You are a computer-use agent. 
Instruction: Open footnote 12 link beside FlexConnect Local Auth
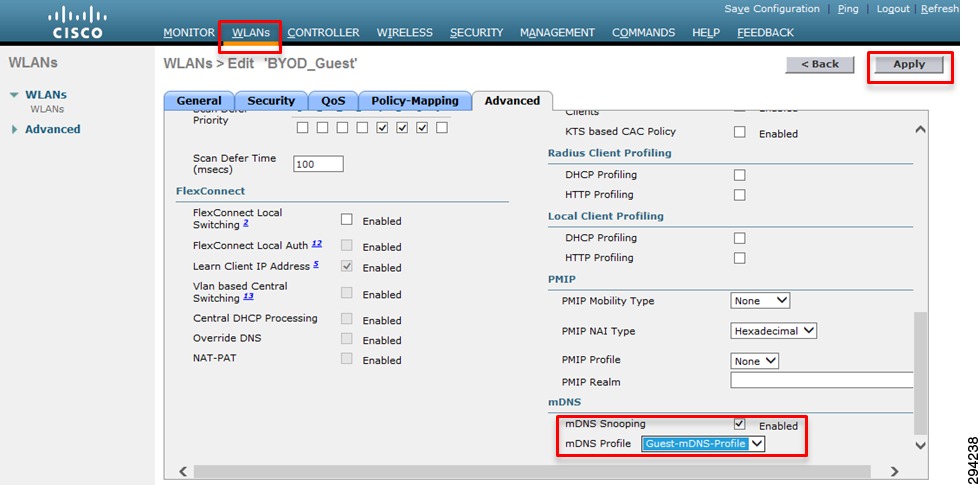click(317, 243)
